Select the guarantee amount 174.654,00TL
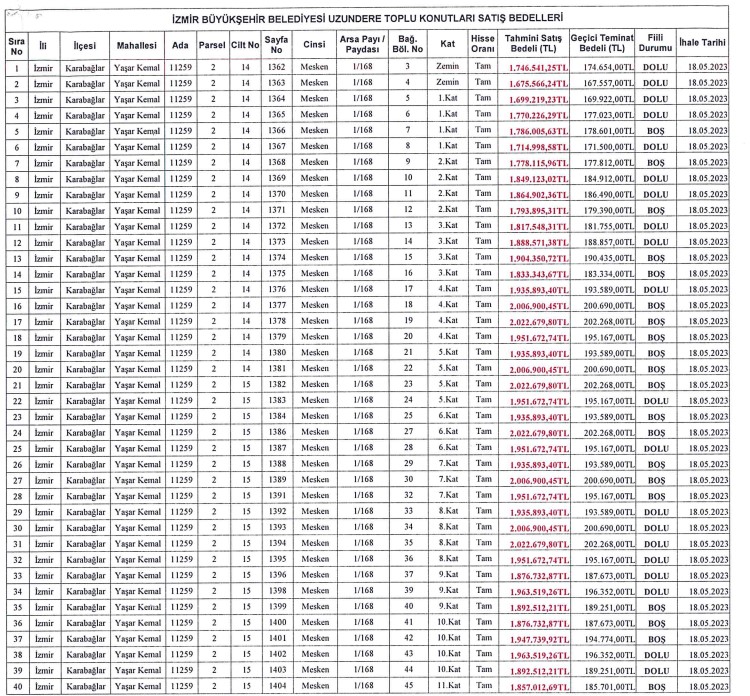The image size is (750, 696). [608, 67]
